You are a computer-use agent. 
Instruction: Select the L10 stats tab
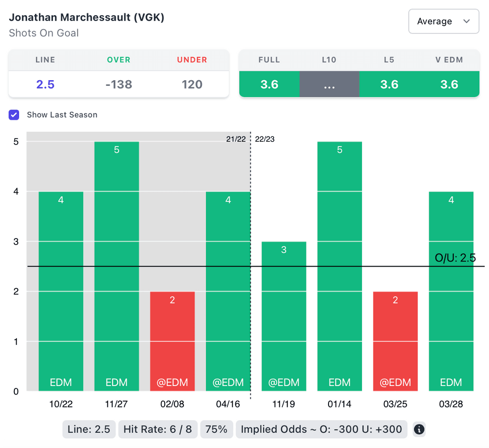pyautogui.click(x=329, y=84)
